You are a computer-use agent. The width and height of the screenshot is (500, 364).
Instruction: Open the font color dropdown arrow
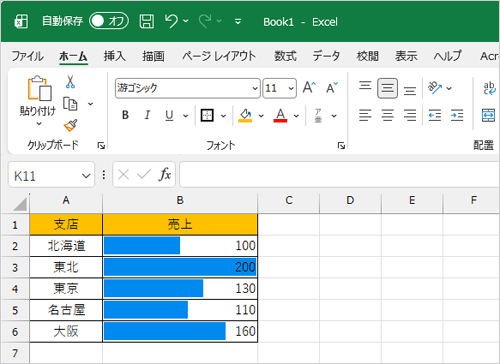296,116
